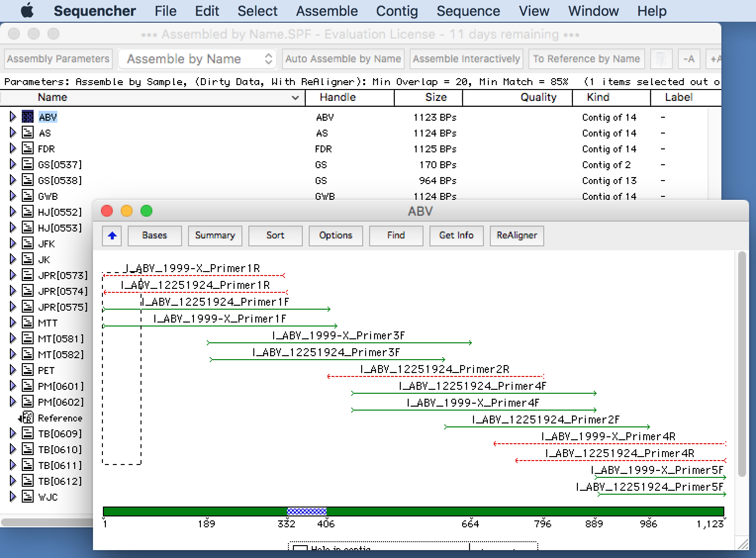
Task: Click the -A toolbar button
Action: (x=689, y=59)
